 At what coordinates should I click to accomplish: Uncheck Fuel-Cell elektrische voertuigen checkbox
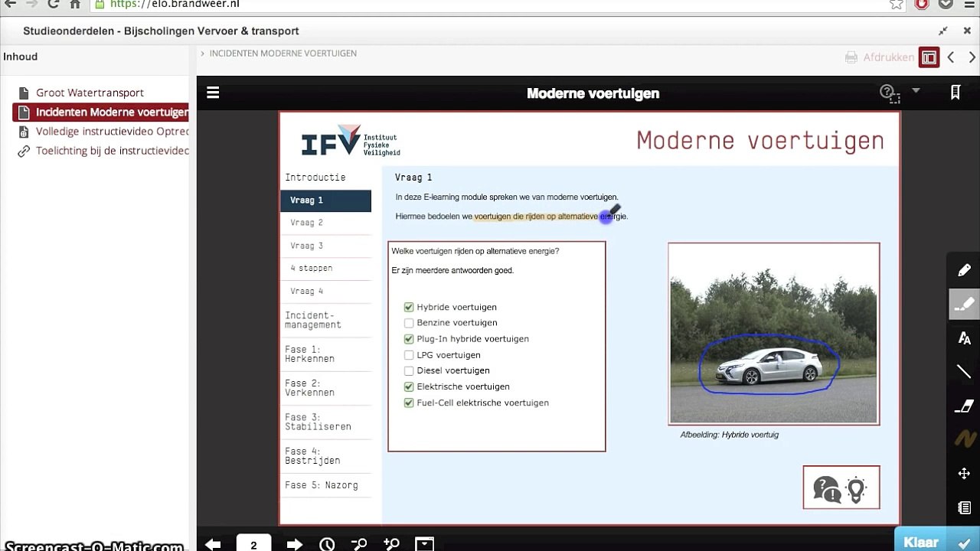click(409, 403)
